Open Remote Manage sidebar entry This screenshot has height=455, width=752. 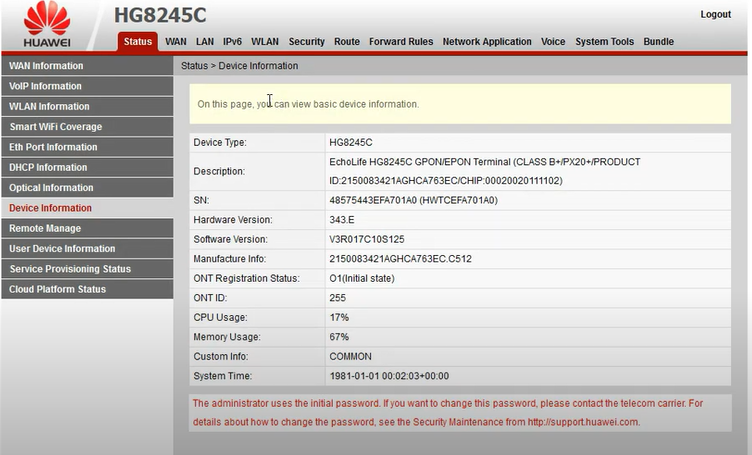45,228
